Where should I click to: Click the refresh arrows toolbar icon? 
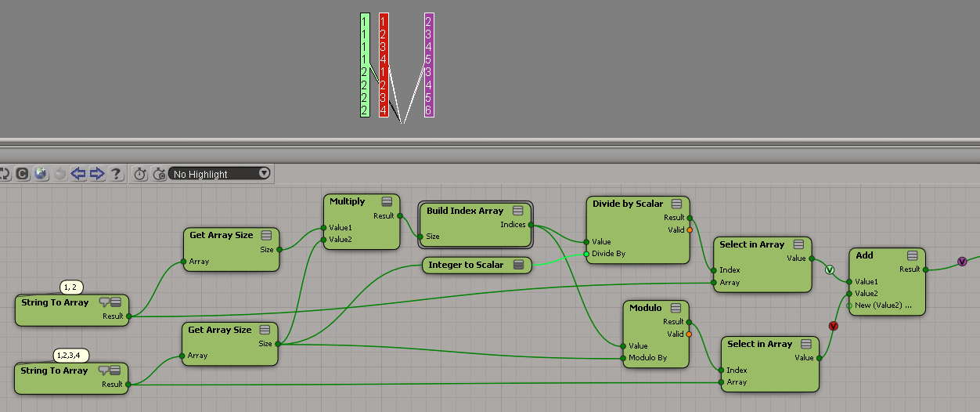[x=5, y=174]
